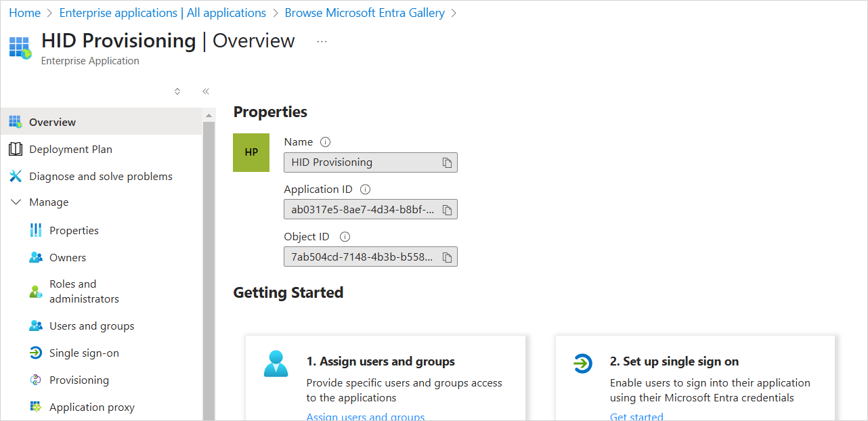
Task: Go to Browse Microsoft Entra Gallery breadcrumb
Action: [x=365, y=13]
